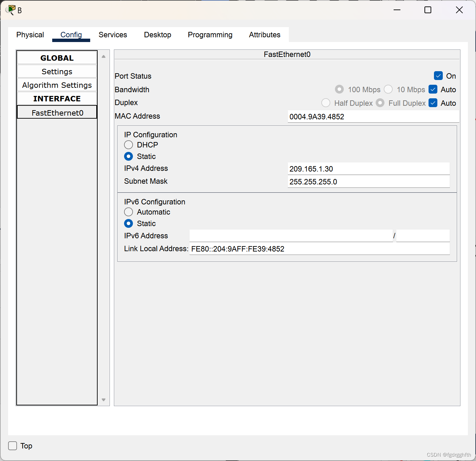Viewport: 476px width, 461px height.
Task: Close the B window
Action: (x=459, y=10)
